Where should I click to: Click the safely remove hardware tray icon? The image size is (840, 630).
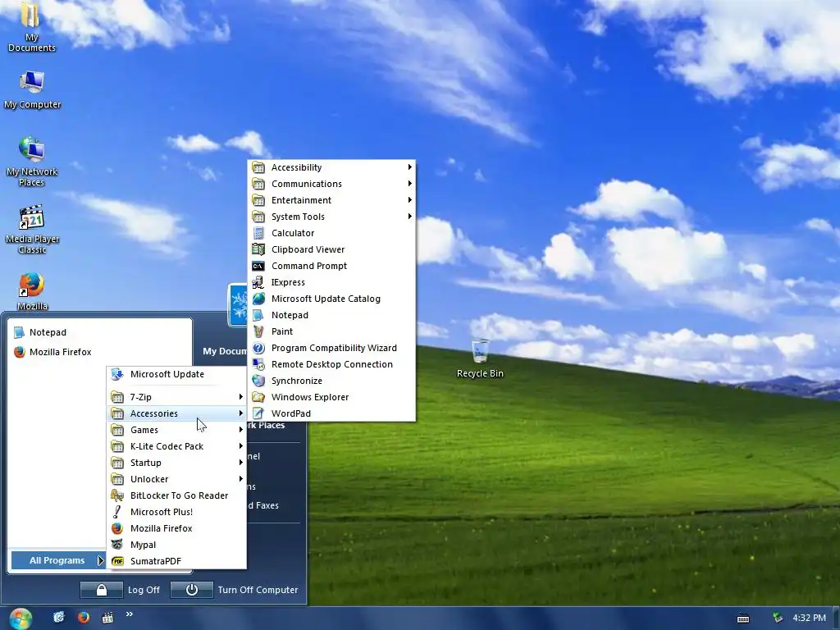tap(778, 618)
